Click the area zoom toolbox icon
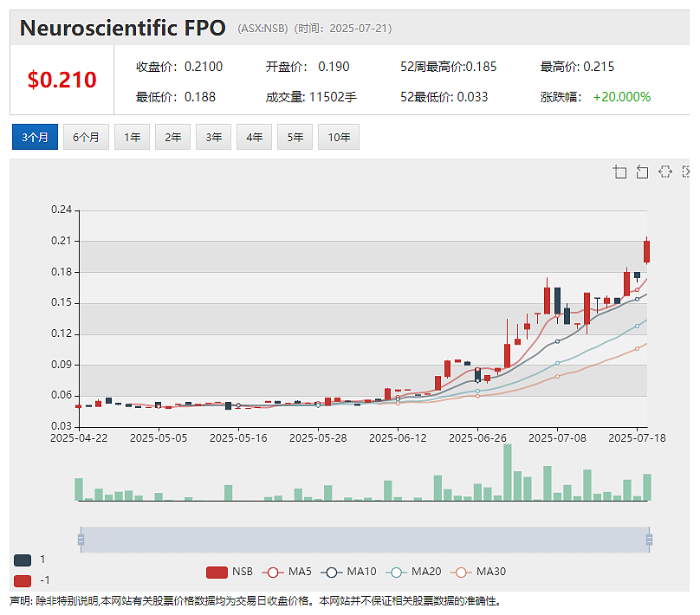Viewport: 700px width, 615px height. pyautogui.click(x=619, y=172)
